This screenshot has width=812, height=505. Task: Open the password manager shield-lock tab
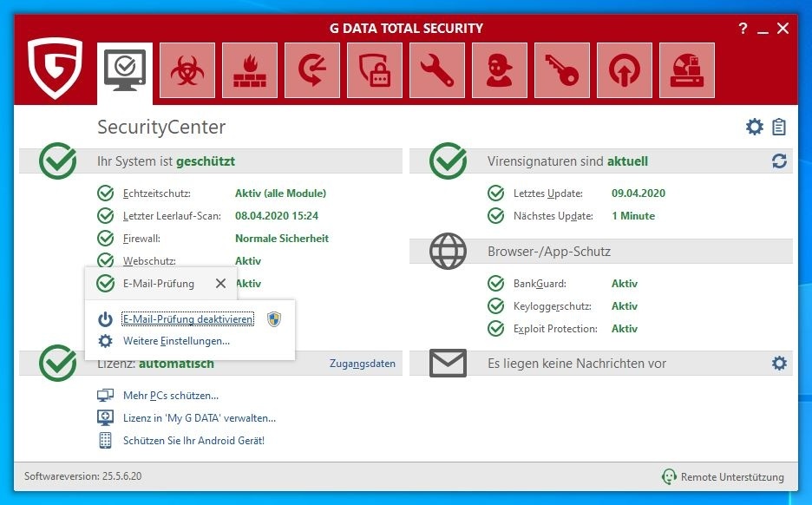click(375, 70)
